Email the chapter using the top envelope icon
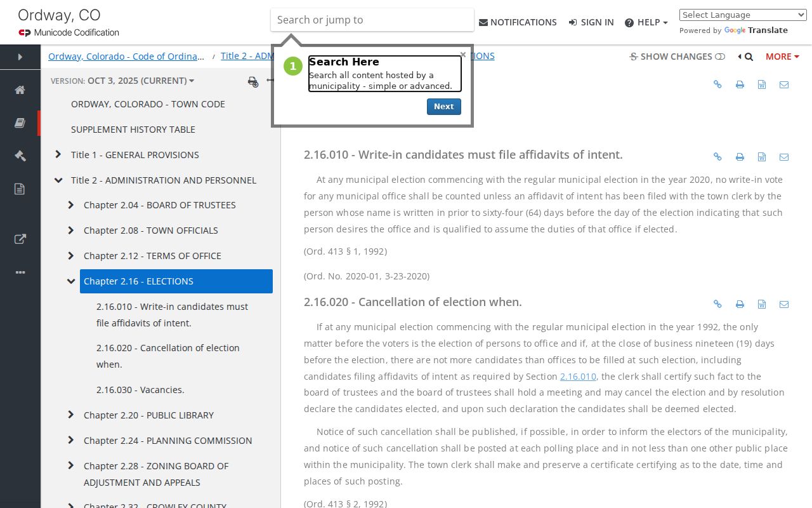Image resolution: width=812 pixels, height=508 pixels. click(784, 84)
